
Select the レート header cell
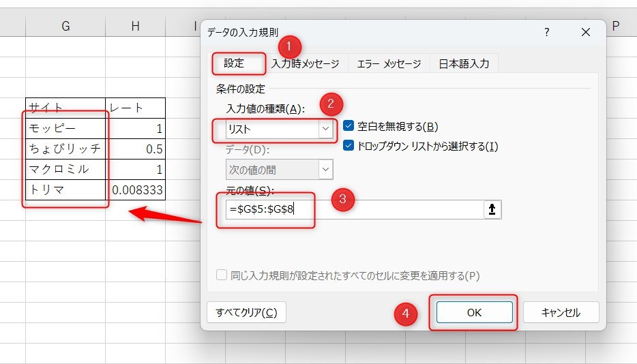click(x=135, y=108)
